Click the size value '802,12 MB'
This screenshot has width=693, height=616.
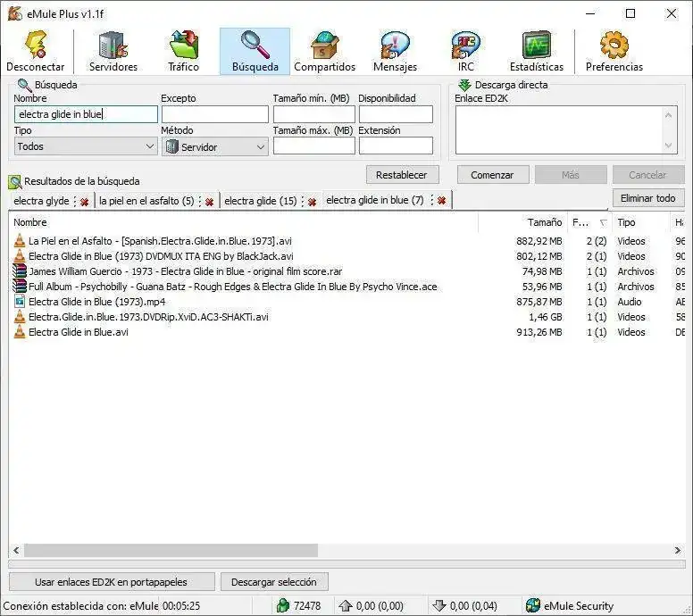pos(539,256)
